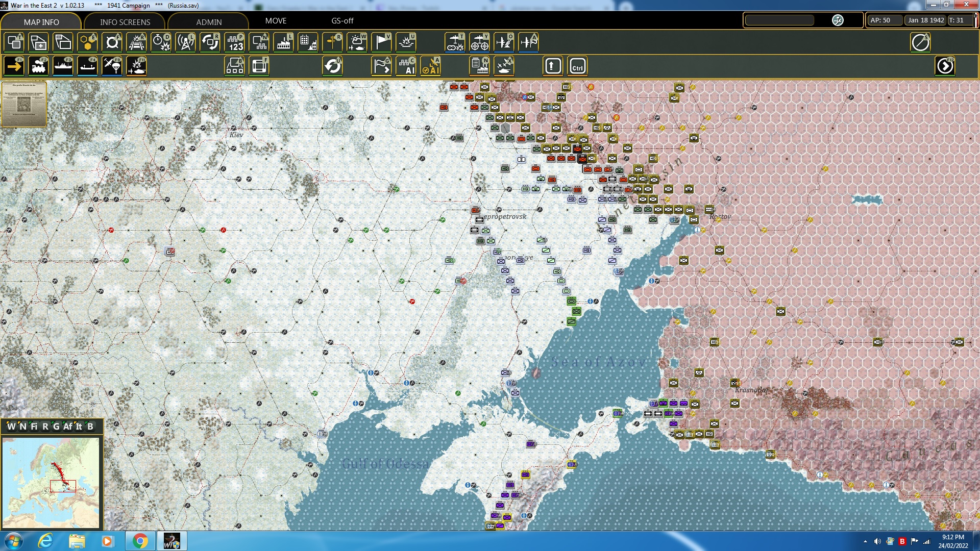Screen dimensions: 980x551
Task: Click the bomber with explosion icon (T)
Action: (x=455, y=42)
